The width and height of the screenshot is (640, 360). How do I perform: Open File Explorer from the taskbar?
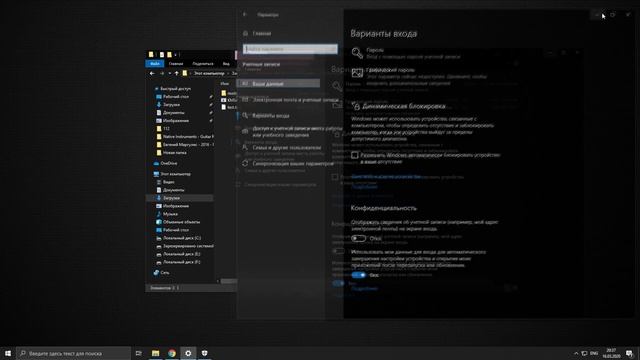tap(156, 353)
